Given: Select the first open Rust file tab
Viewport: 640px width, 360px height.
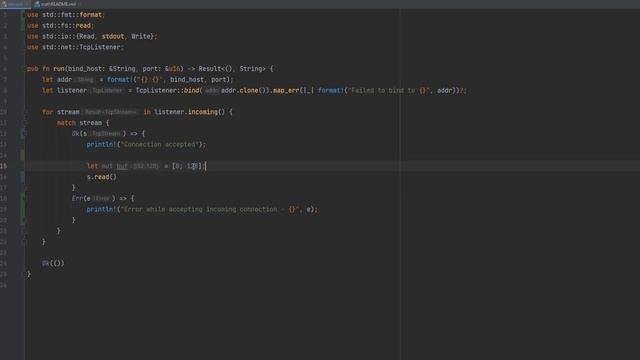Looking at the screenshot, I should point(15,4).
